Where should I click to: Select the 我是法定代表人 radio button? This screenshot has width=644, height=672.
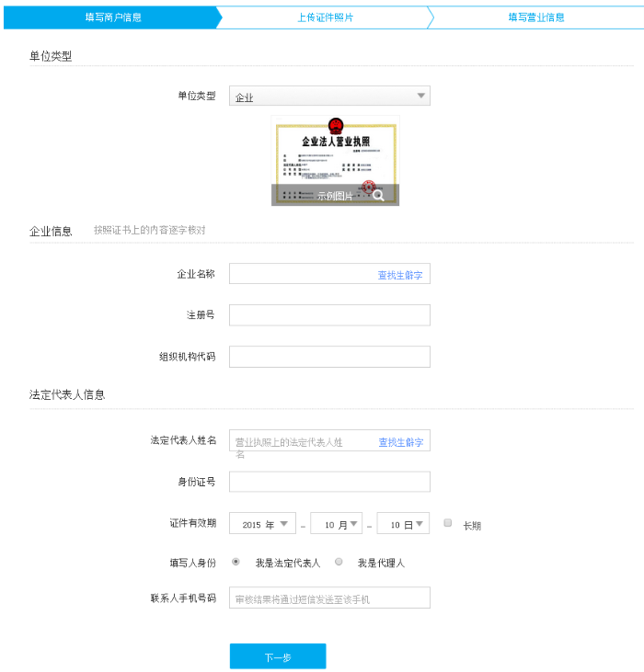[x=236, y=562]
